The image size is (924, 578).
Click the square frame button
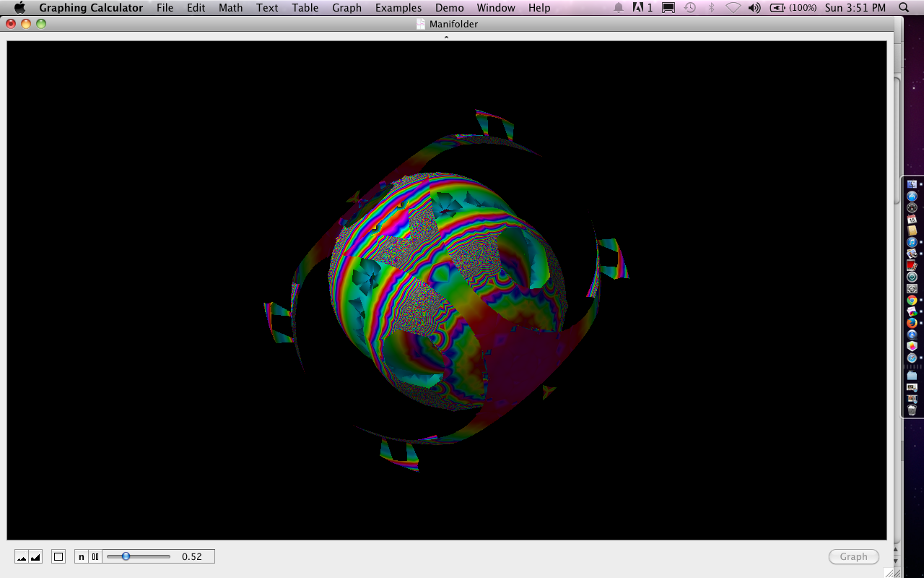pos(59,556)
